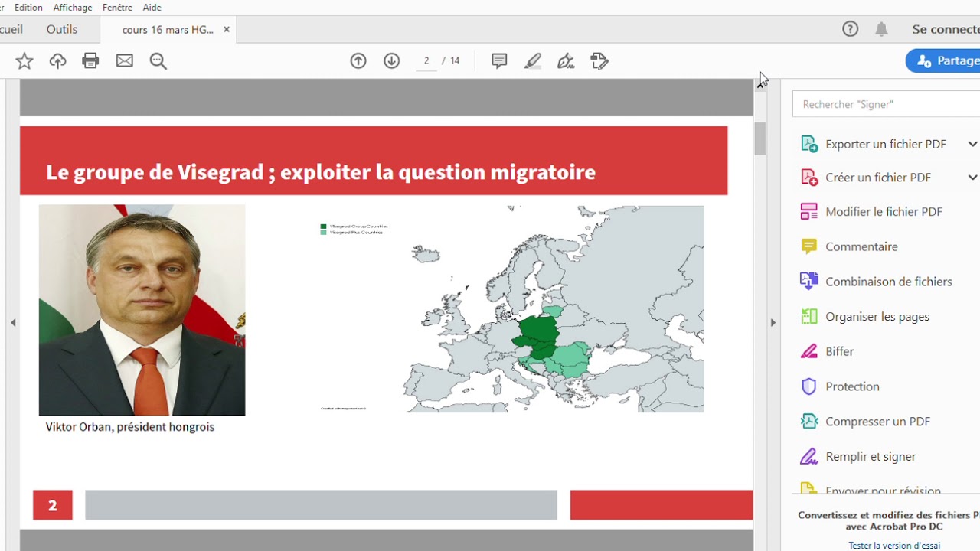Open the search magnifier tool

click(x=158, y=61)
